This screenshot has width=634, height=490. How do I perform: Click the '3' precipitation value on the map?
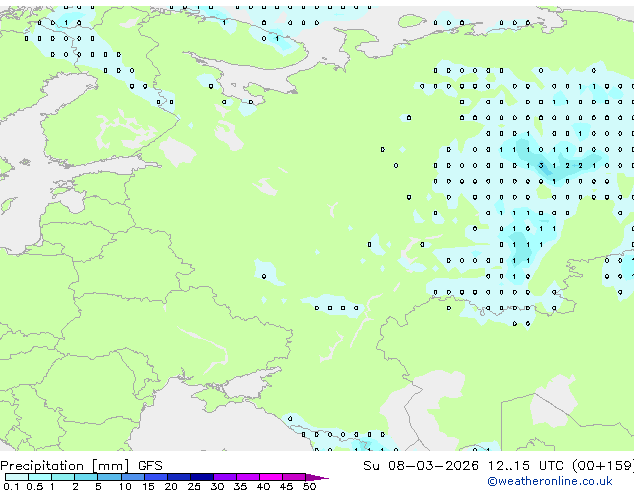coord(541,166)
